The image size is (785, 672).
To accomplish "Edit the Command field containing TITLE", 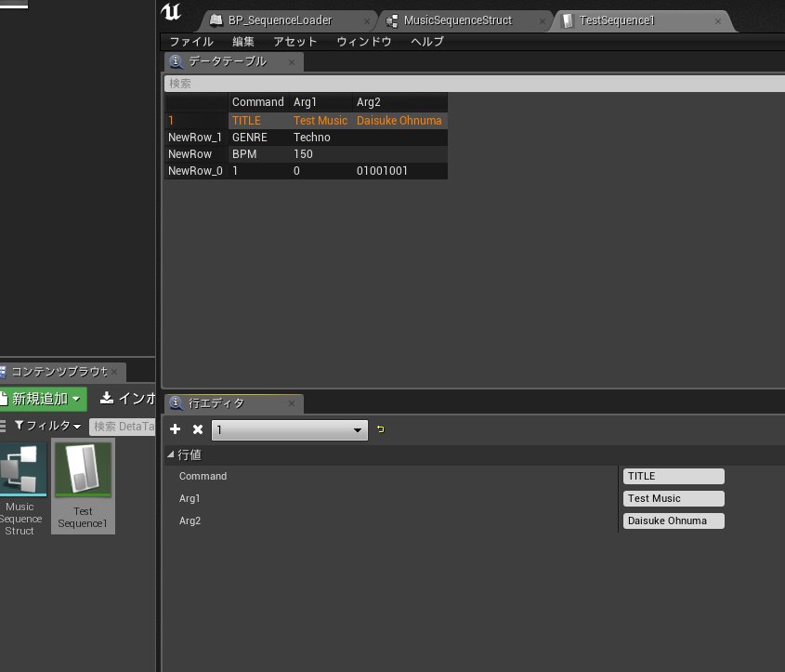I will click(x=674, y=476).
